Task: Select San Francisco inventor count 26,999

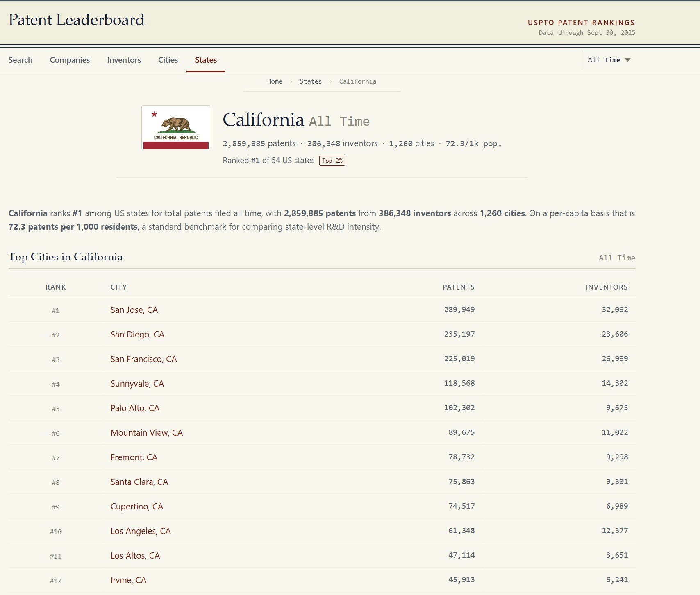Action: tap(615, 359)
